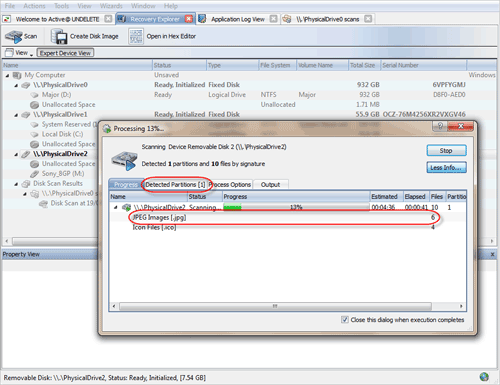
Task: Close the Recovery Explorer tab
Action: [189, 19]
